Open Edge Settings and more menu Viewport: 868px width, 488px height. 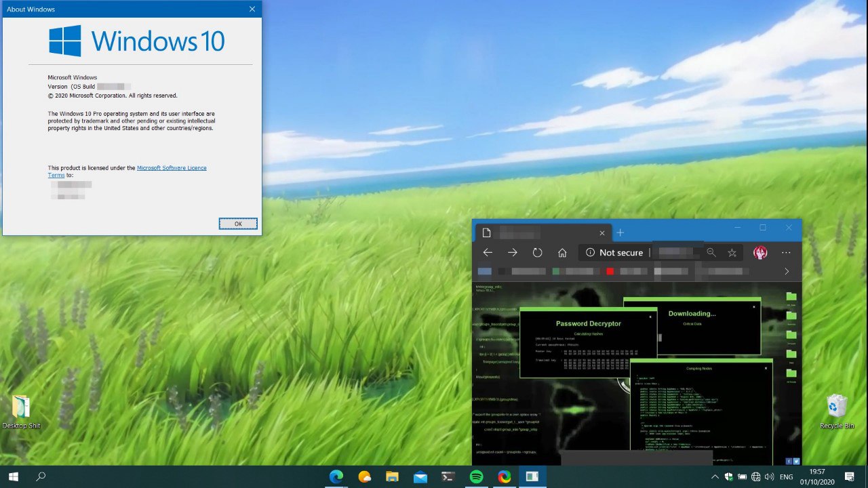(x=786, y=252)
